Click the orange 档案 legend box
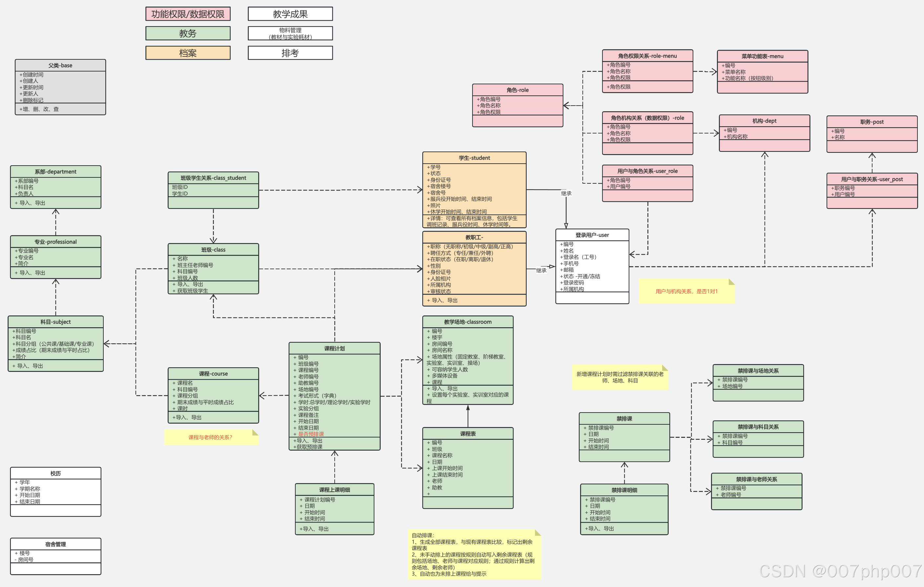Screen dimensions: 924x587 [188, 53]
